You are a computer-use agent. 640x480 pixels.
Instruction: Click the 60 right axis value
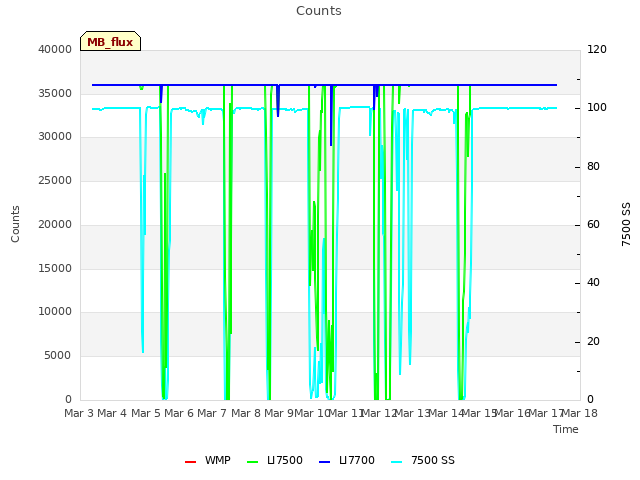593,224
